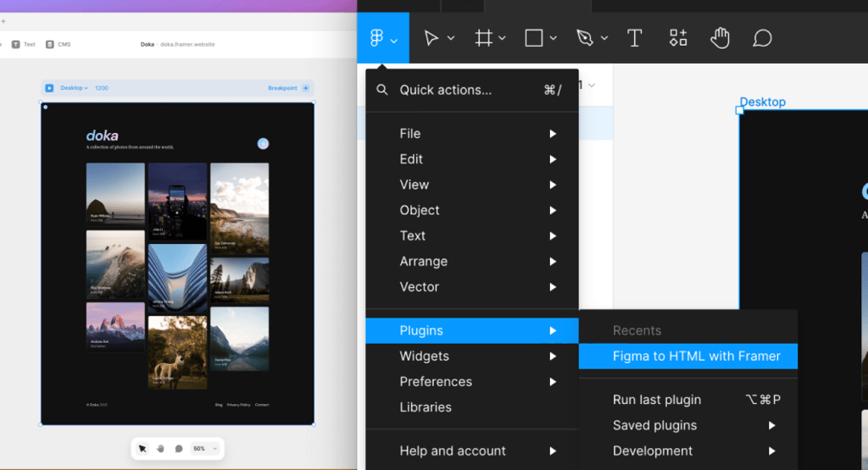This screenshot has height=470, width=868.
Task: Click the new tab plus button in Framer window
Action: [3, 21]
